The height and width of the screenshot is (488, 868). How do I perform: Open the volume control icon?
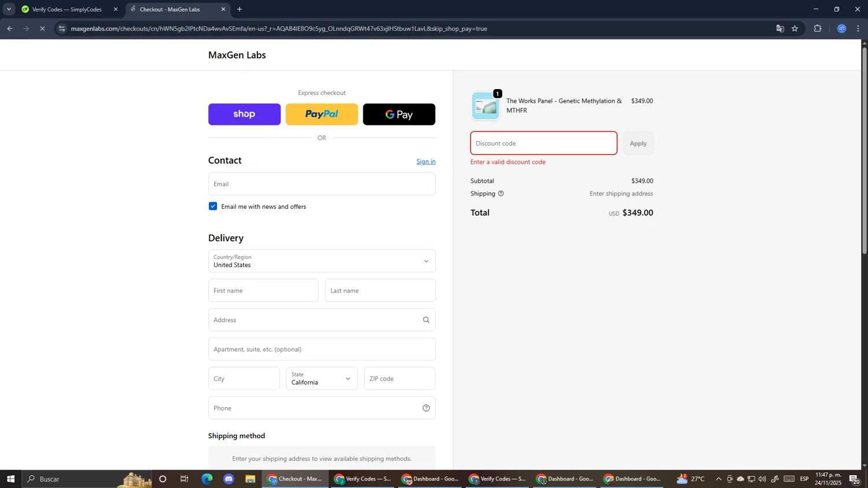(x=762, y=479)
